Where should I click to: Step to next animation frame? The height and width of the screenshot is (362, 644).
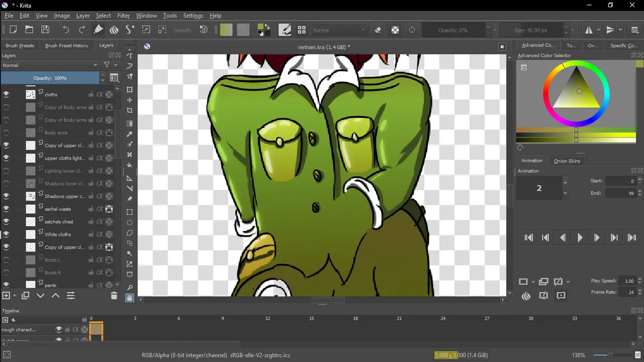(x=597, y=238)
